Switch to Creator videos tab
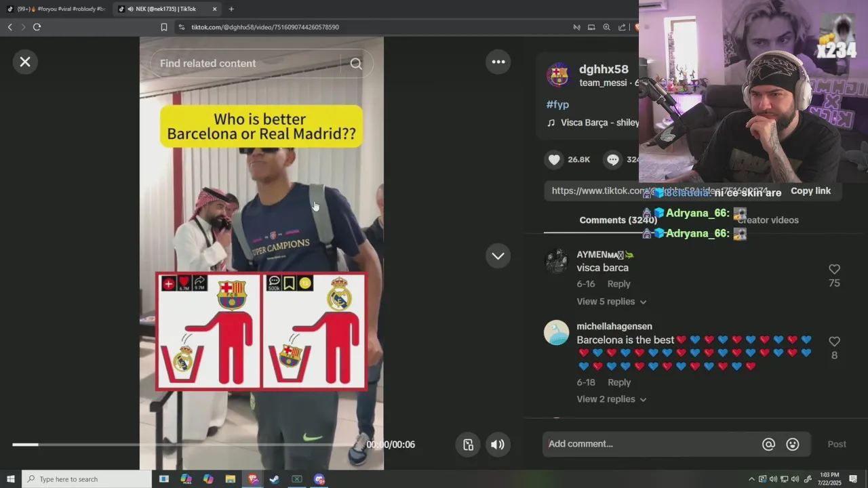This screenshot has height=488, width=868. 768,220
